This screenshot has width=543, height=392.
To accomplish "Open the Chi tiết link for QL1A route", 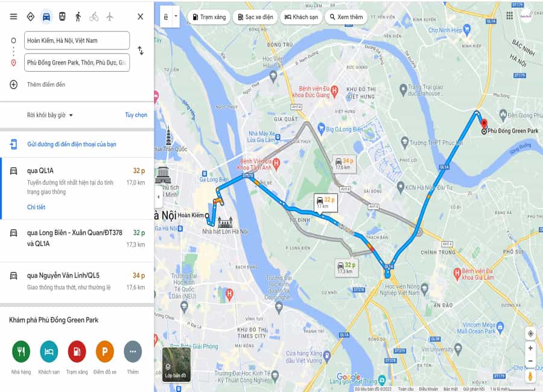I will (x=36, y=207).
